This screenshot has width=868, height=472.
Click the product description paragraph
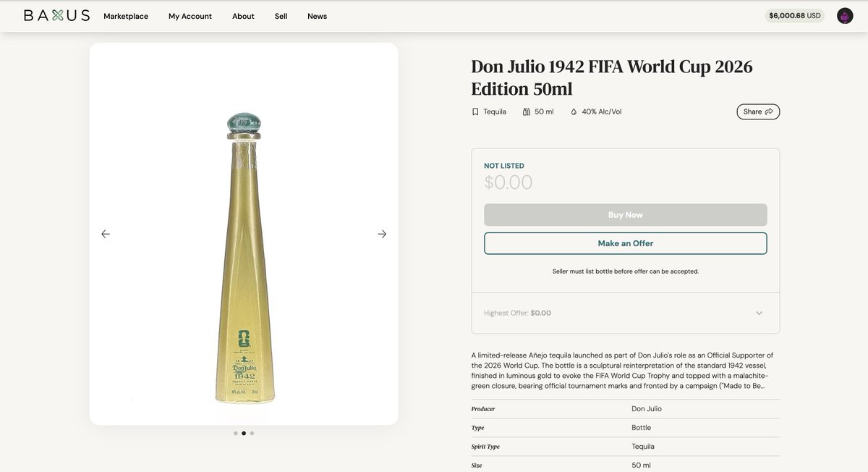[x=623, y=371]
